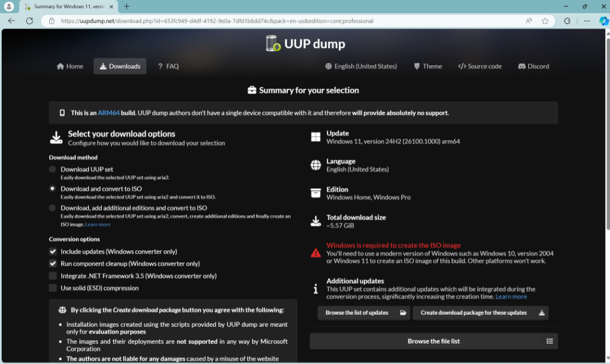Screen dimensions: 610x364
Task: Click Learn more under download method
Action: coord(98,224)
